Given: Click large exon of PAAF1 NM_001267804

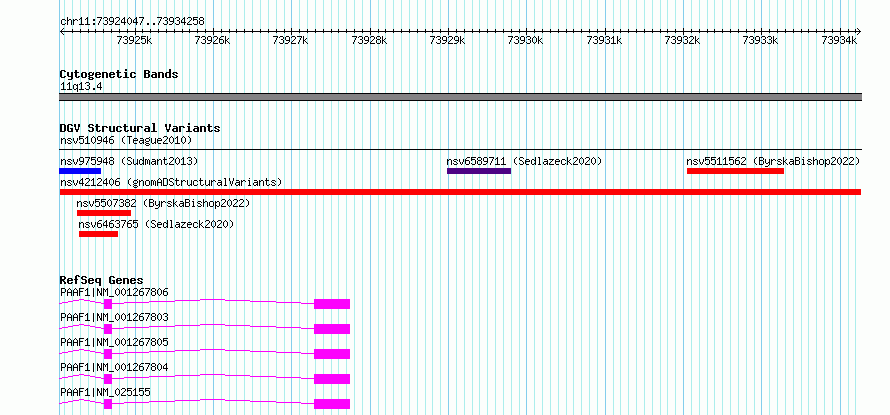Looking at the screenshot, I should click(x=332, y=379).
